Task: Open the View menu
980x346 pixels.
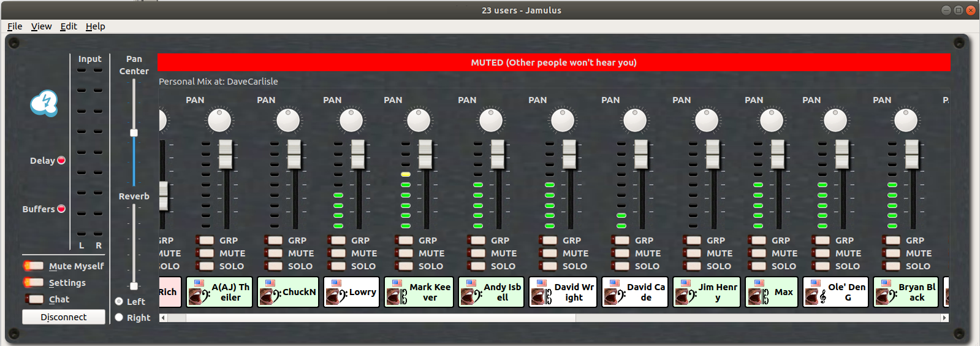Action: (x=41, y=26)
